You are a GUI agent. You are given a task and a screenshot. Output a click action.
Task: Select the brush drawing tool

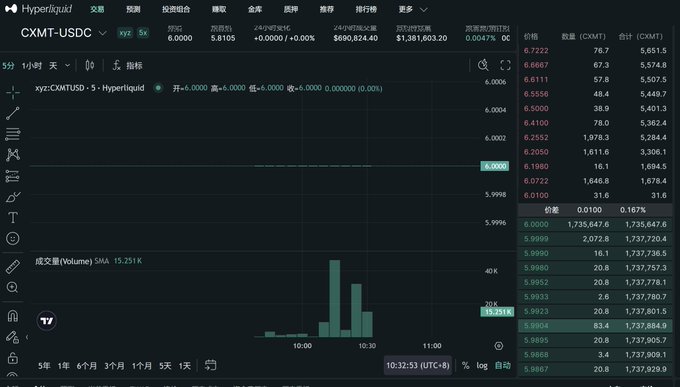[x=13, y=197]
